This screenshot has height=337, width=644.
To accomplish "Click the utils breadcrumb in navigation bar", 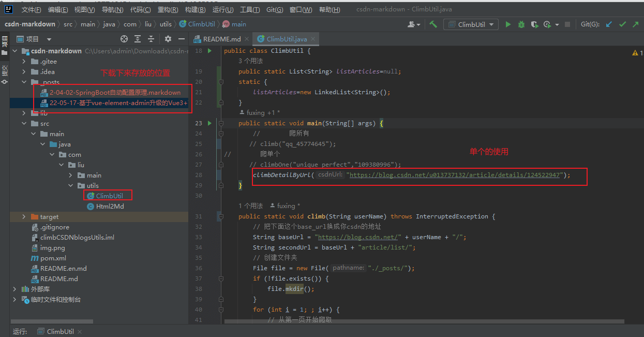I will [x=166, y=24].
